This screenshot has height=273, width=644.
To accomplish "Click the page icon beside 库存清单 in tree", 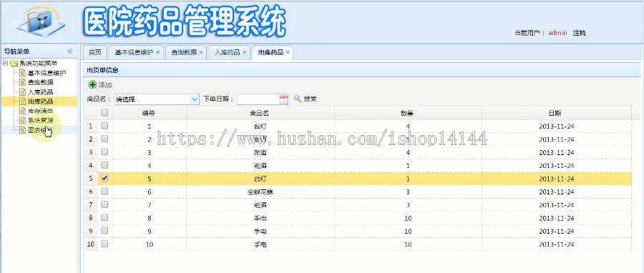I will tap(22, 111).
